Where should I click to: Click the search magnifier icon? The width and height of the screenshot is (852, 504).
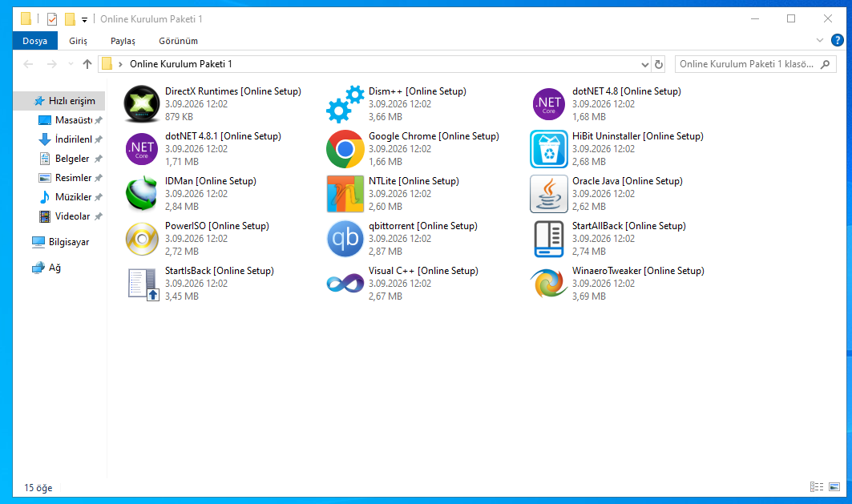(x=826, y=64)
